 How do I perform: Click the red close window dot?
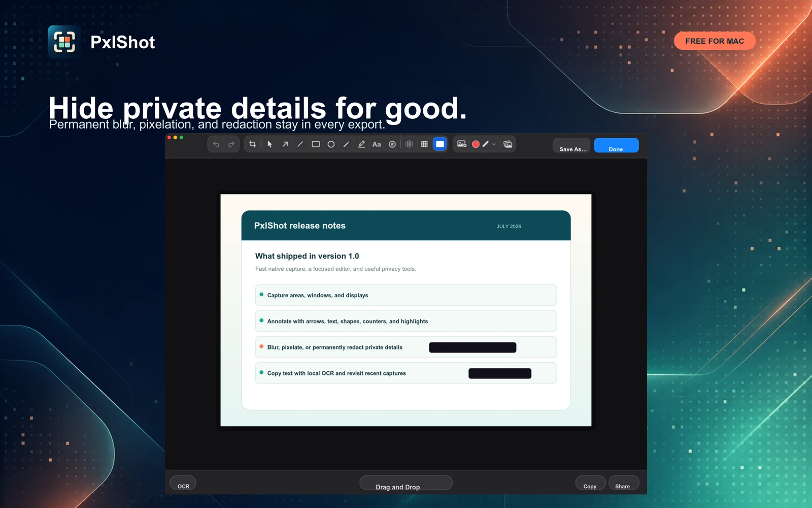pos(169,138)
